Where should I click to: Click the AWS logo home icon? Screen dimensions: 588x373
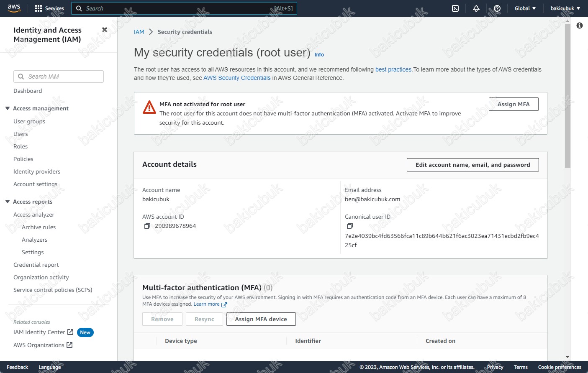(14, 8)
